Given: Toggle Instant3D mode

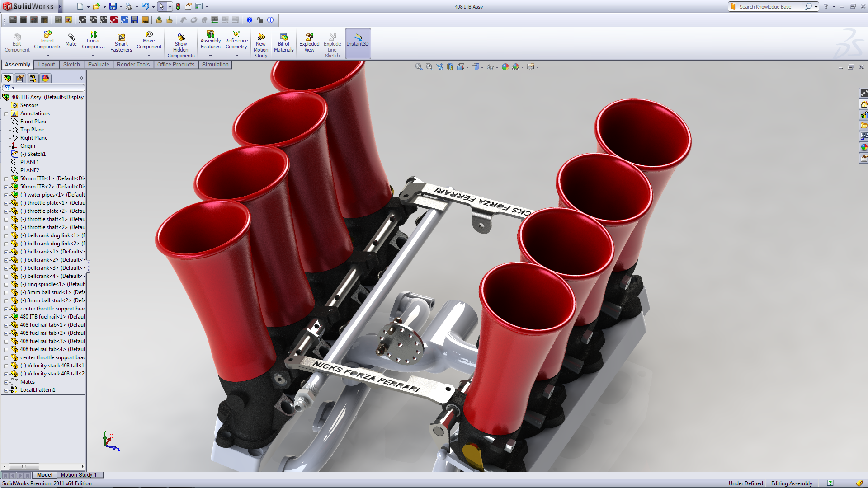Looking at the screenshot, I should click(358, 43).
